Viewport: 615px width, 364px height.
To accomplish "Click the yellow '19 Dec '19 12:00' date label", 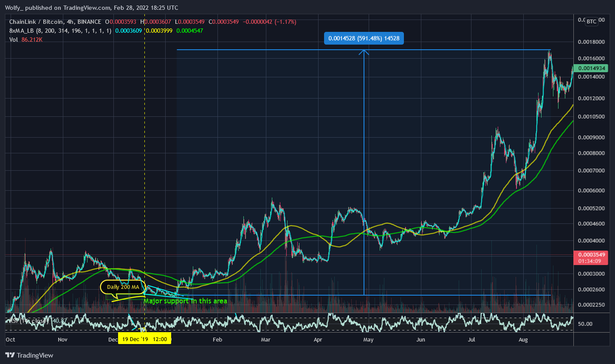I will coord(145,339).
